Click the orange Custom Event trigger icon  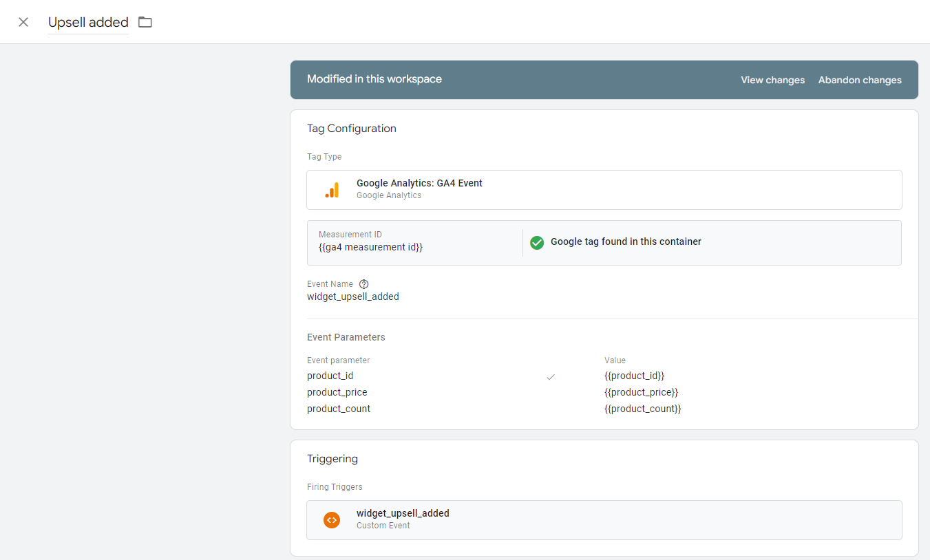[x=332, y=520]
